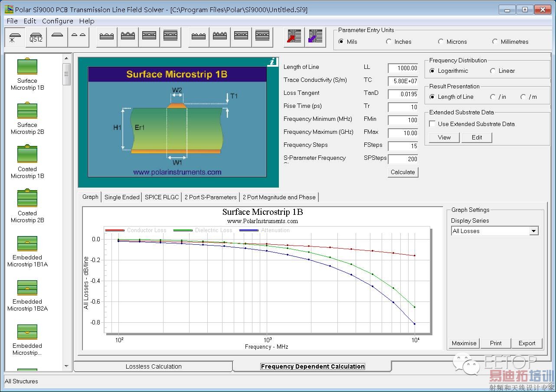Select the Millimetres units radio button
Image resolution: width=556 pixels, height=392 pixels.
pyautogui.click(x=495, y=42)
